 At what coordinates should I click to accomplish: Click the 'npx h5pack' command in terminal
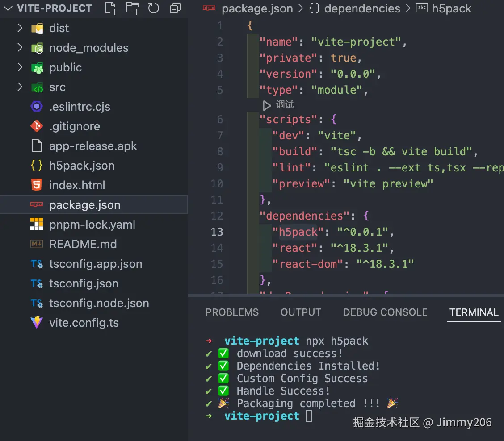pyautogui.click(x=337, y=341)
